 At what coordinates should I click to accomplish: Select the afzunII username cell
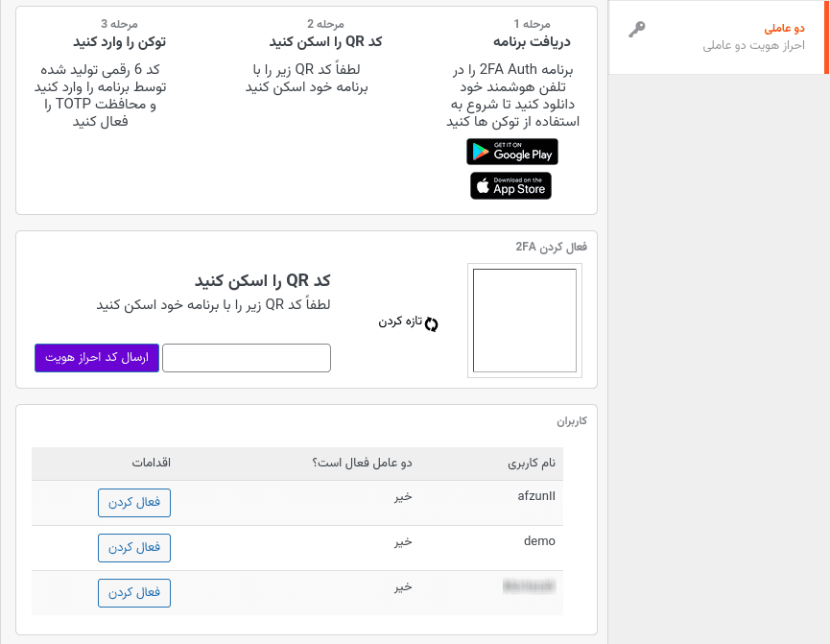coord(536,496)
